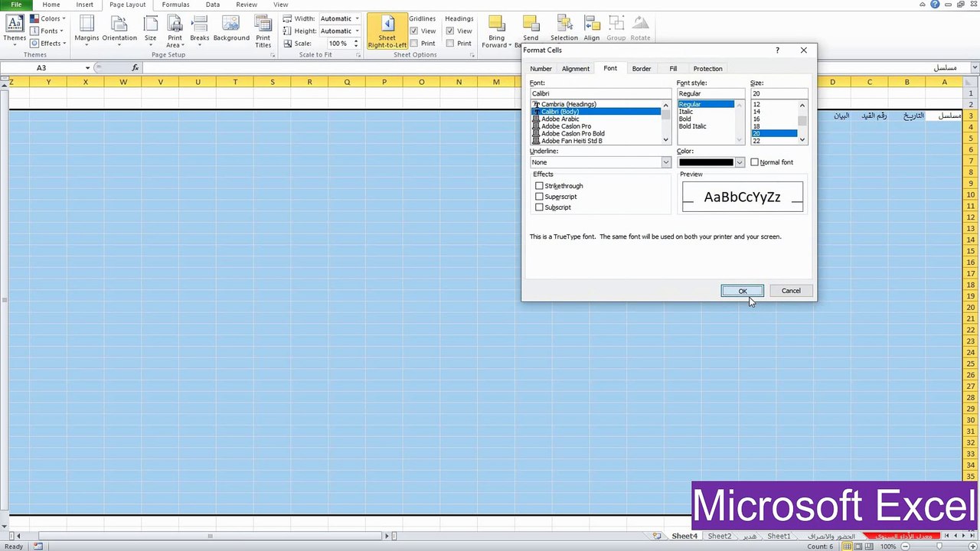This screenshot has width=980, height=551.
Task: Open the Align objects icon
Action: tap(592, 23)
